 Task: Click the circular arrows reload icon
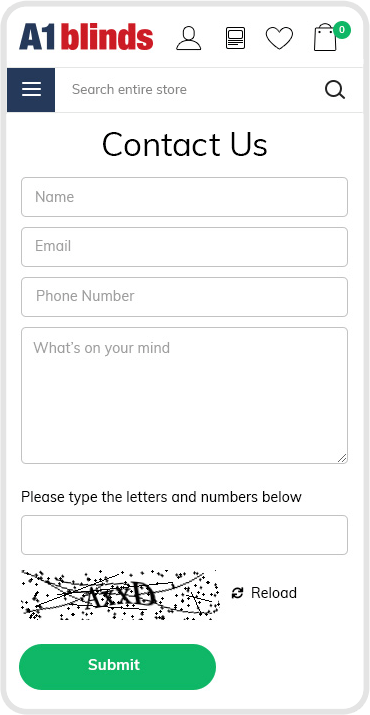tap(237, 593)
